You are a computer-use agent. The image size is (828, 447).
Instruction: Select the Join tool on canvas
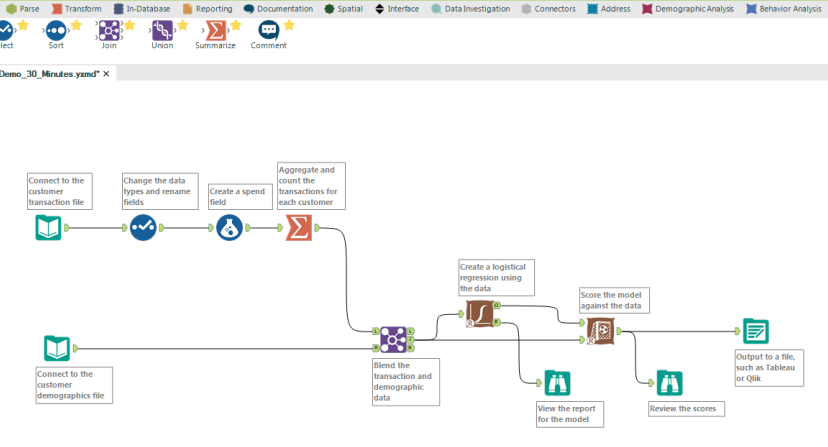coord(393,340)
